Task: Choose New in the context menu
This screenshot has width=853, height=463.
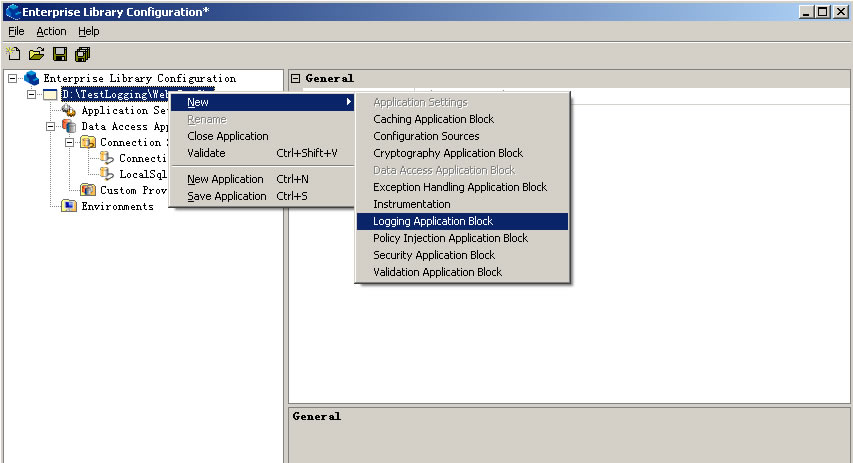Action: coord(263,102)
